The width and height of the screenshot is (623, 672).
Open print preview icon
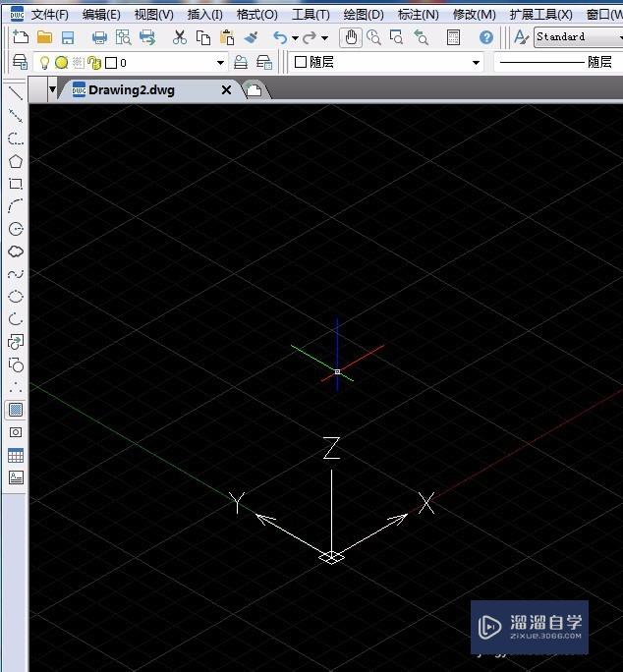coord(123,37)
